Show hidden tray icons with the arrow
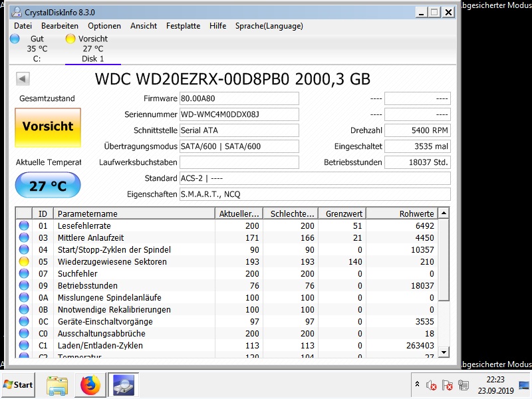 point(418,384)
